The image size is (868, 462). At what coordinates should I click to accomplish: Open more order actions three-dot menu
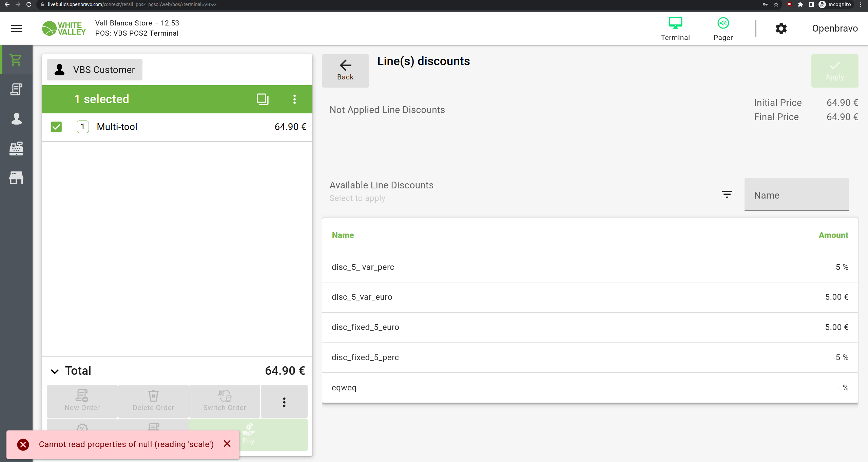click(284, 402)
